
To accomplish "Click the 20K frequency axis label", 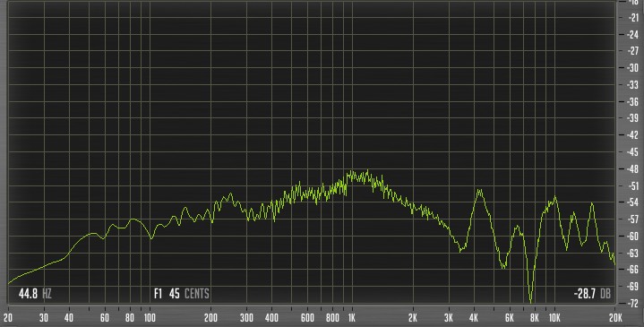I will (x=615, y=317).
